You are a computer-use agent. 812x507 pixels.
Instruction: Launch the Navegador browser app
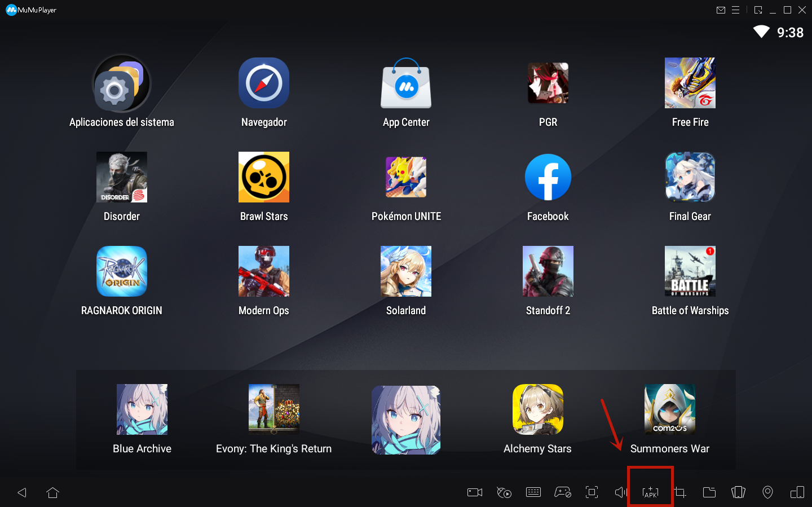(x=264, y=83)
